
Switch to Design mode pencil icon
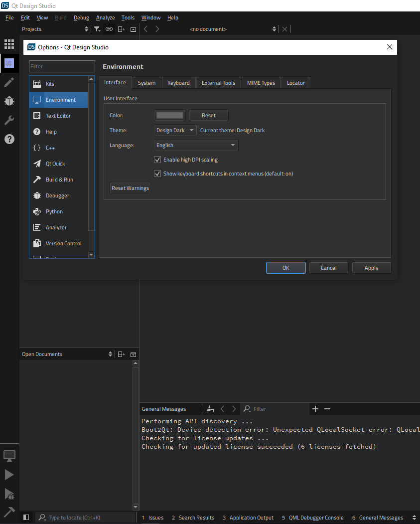[x=9, y=82]
